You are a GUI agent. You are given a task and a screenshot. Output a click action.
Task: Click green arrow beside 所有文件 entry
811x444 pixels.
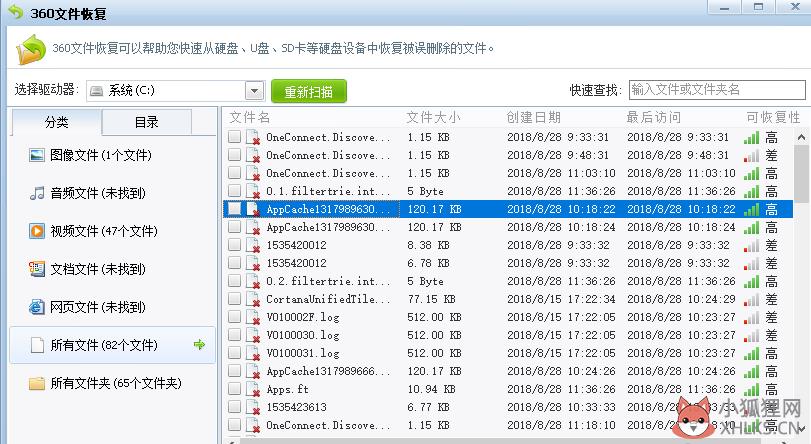point(199,345)
